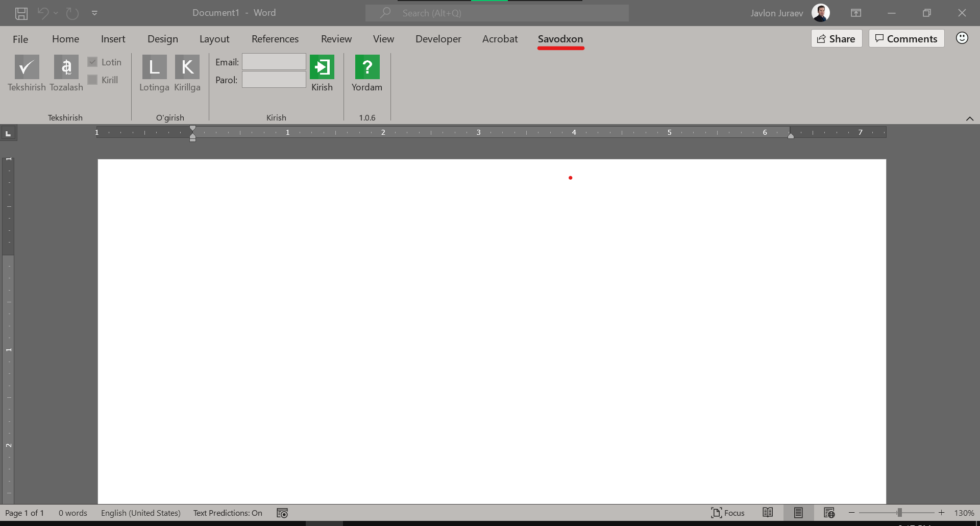The width and height of the screenshot is (980, 526).
Task: Open the Developer tab
Action: (x=438, y=39)
